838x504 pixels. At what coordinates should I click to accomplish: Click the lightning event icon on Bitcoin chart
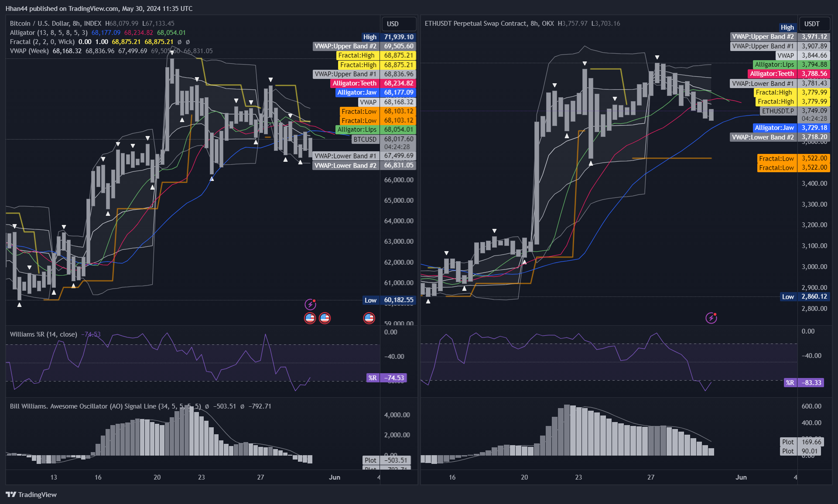click(310, 304)
